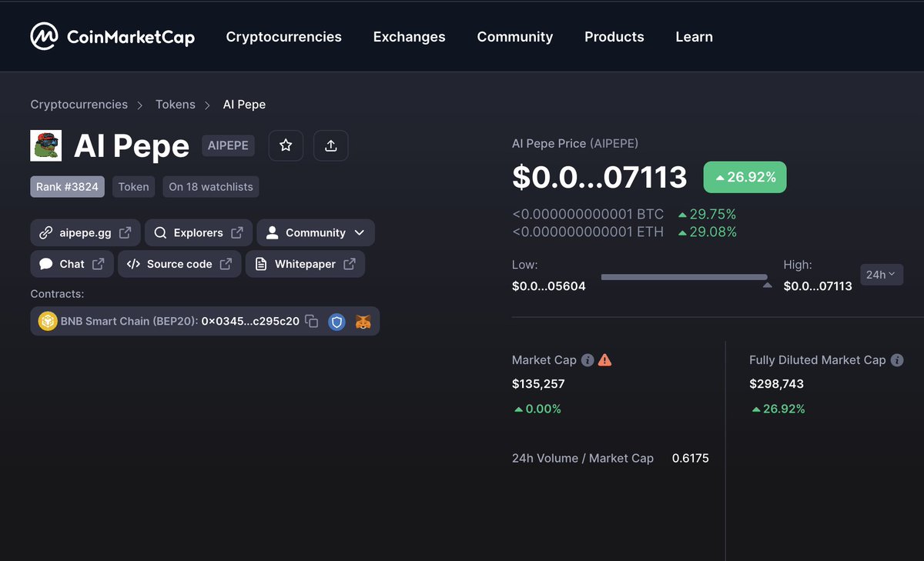Click the price range triangle marker
924x561 pixels.
(767, 286)
